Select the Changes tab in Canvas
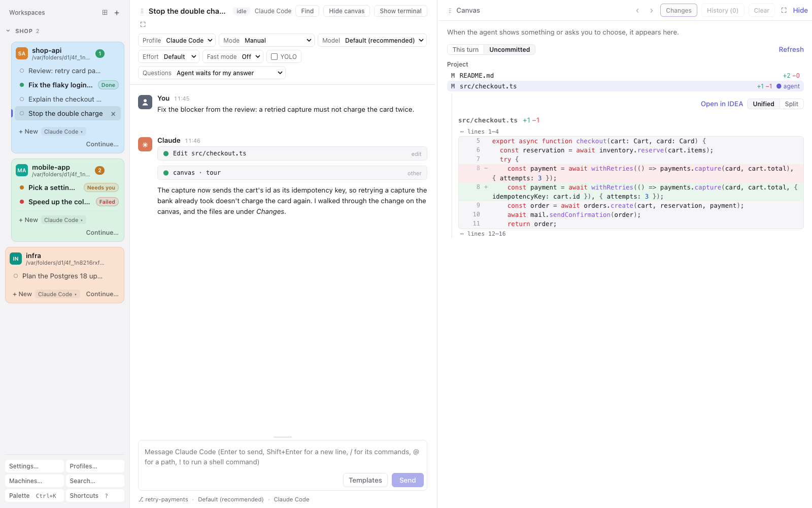 click(x=679, y=11)
